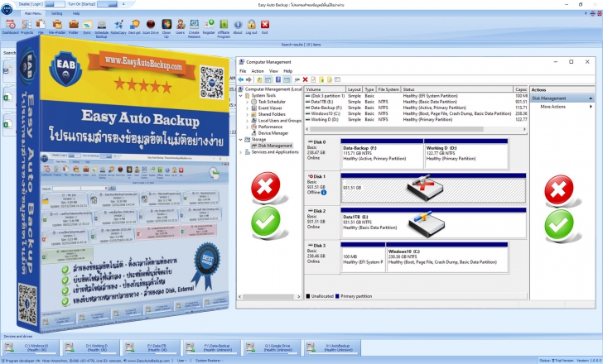Choose the Folder backup icon
The width and height of the screenshot is (603, 364).
point(74,26)
